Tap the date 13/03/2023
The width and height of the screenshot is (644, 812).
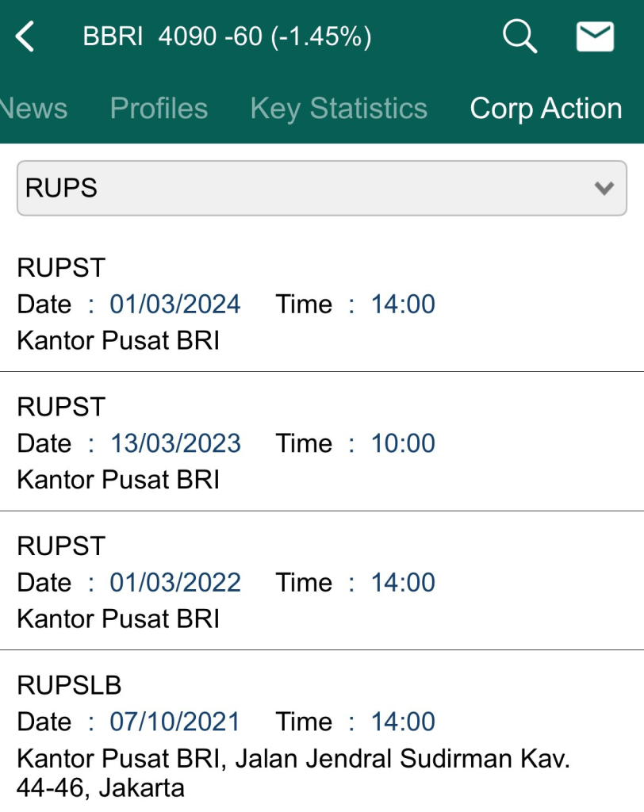175,443
